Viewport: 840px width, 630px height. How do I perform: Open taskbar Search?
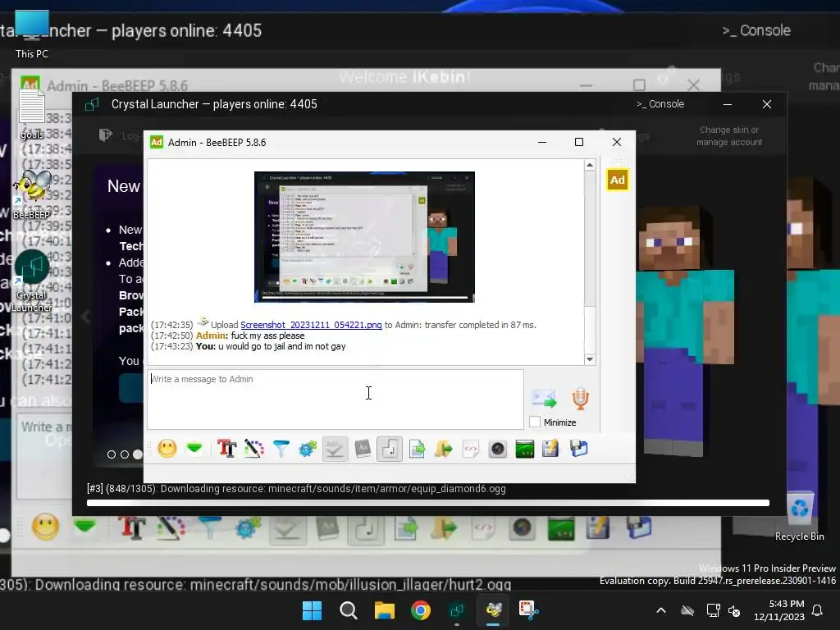[x=348, y=610]
